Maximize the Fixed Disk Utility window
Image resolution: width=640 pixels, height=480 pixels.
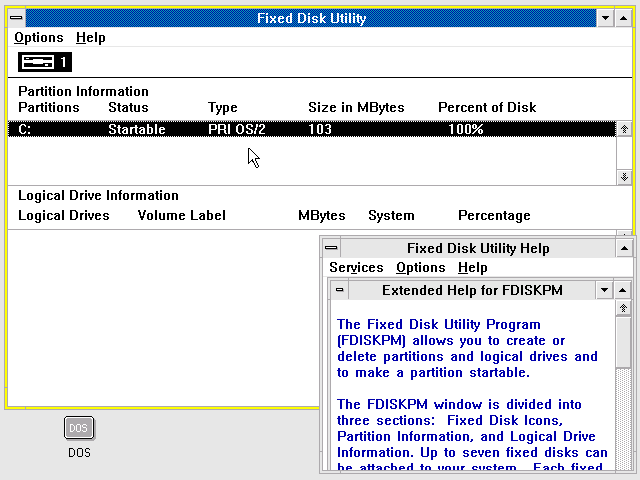[623, 18]
